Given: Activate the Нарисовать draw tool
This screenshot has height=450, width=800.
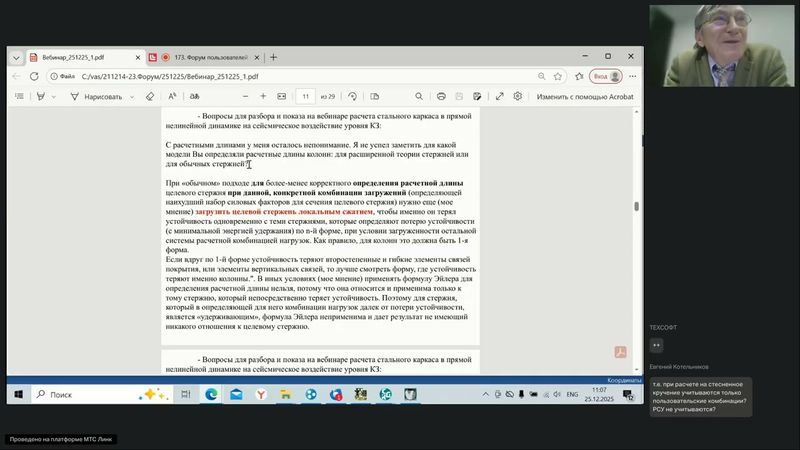Looking at the screenshot, I should click(96, 96).
